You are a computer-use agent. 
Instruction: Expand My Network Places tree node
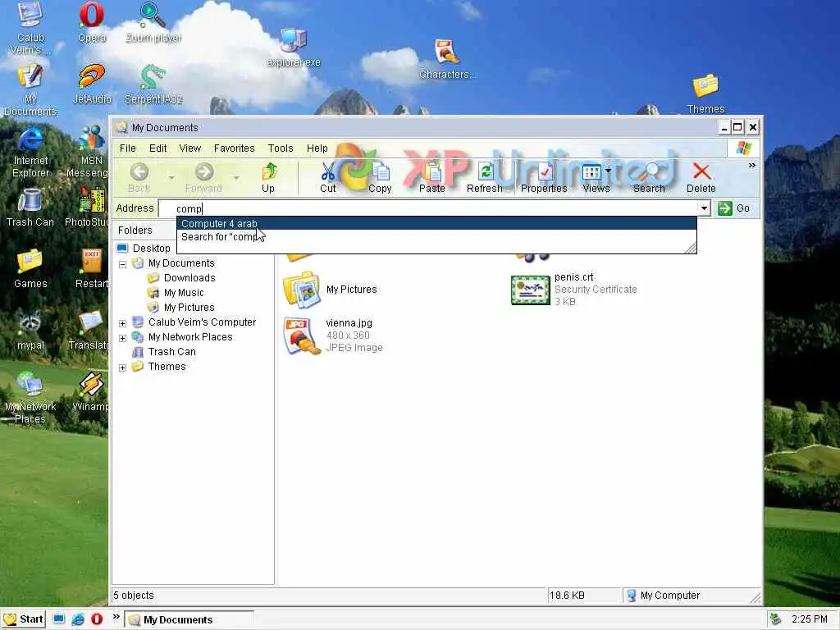(x=123, y=338)
